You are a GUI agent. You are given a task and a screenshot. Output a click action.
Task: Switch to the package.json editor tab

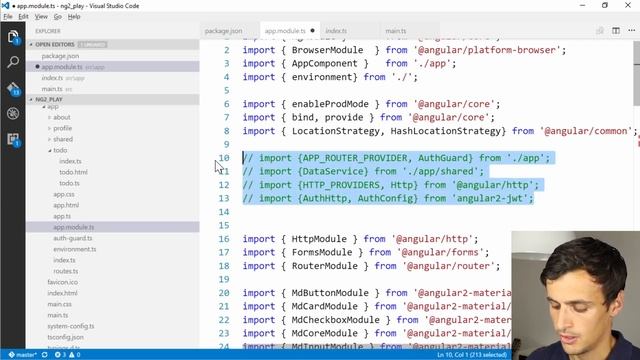click(230, 31)
